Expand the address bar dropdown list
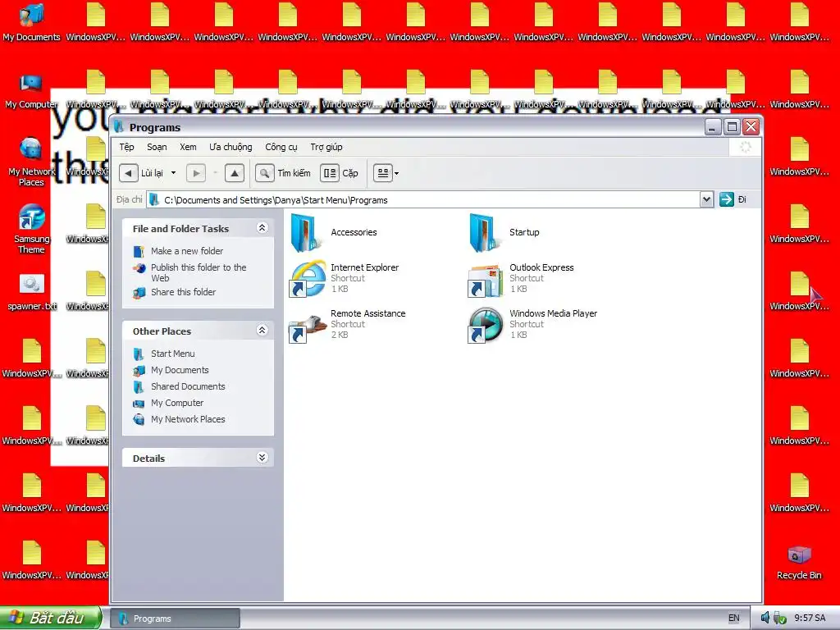Screen dimensions: 840x630 coord(706,200)
